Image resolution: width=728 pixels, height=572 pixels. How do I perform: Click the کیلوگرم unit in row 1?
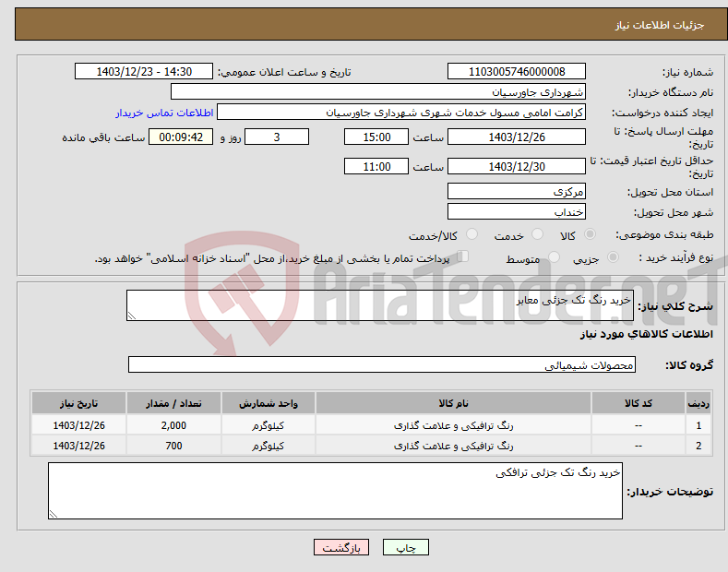[268, 425]
